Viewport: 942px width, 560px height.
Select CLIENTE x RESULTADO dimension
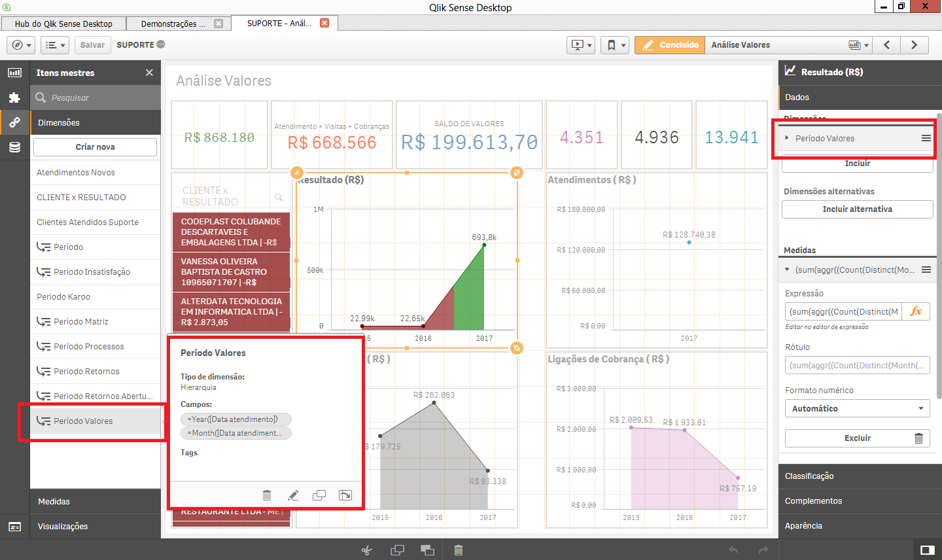click(96, 198)
